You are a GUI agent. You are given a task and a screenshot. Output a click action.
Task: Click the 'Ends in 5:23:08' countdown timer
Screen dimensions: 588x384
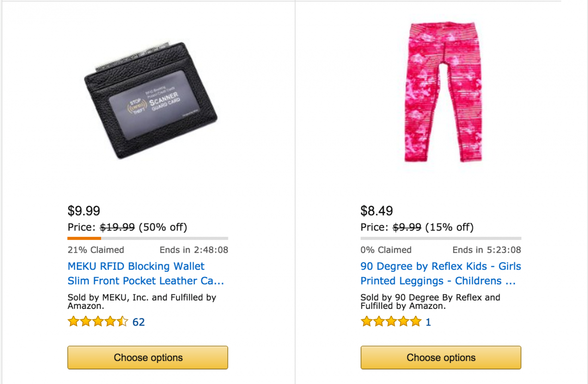pos(487,250)
